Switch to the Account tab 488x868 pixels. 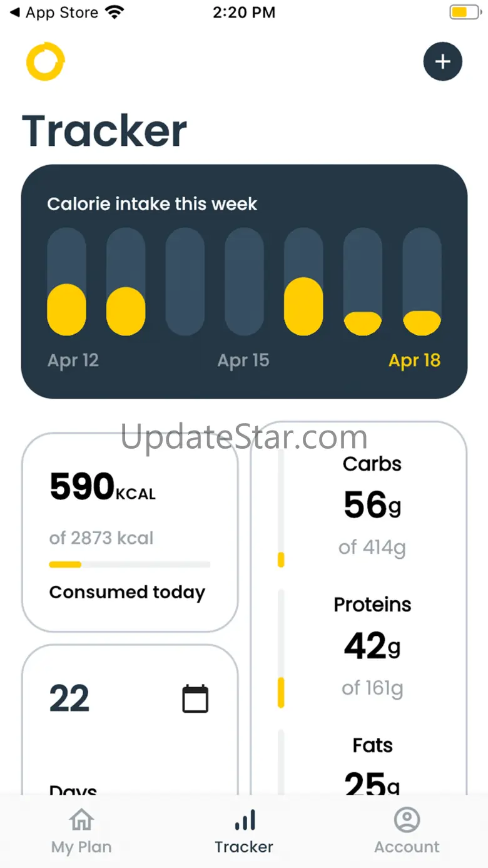point(407,831)
